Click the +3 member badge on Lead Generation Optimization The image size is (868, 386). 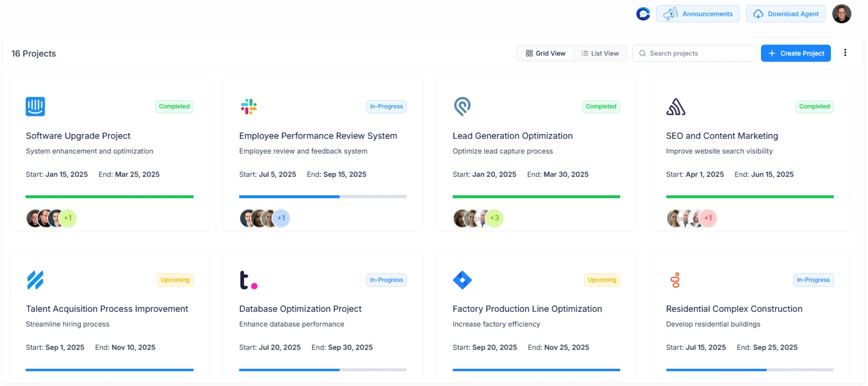point(495,218)
